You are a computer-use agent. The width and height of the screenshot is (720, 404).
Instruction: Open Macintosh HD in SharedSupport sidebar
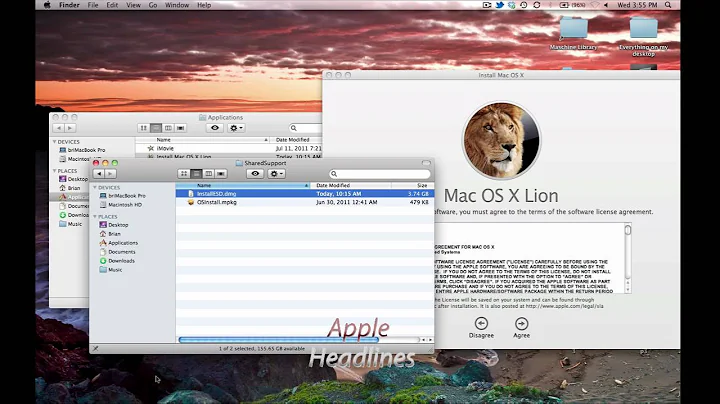[121, 205]
